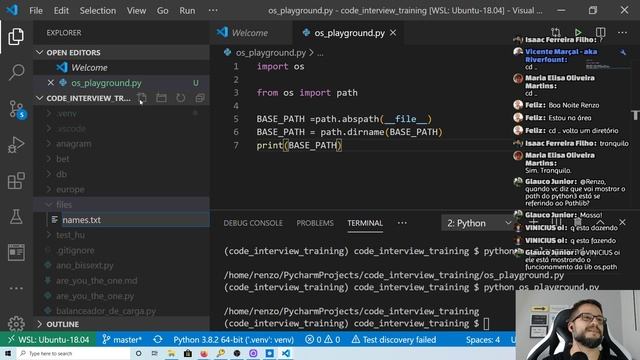This screenshot has height=360, width=640.
Task: Expand the anagram folder
Action: coord(122,144)
